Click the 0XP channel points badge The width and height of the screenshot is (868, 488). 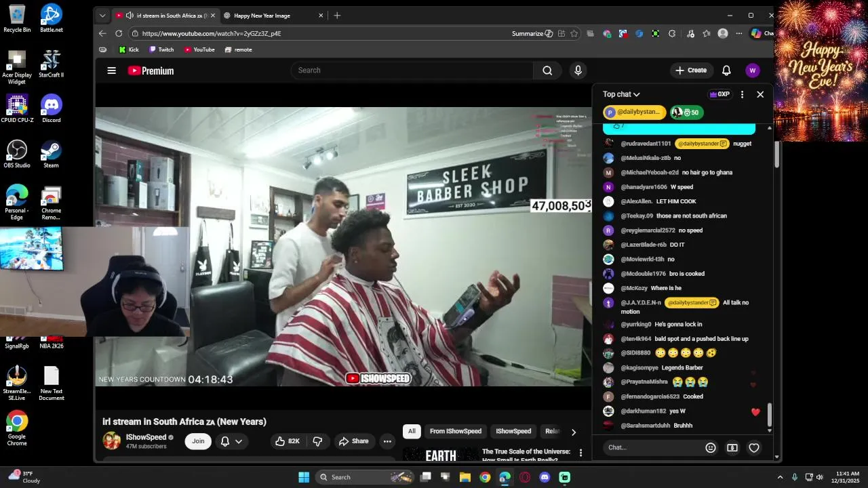tap(719, 95)
